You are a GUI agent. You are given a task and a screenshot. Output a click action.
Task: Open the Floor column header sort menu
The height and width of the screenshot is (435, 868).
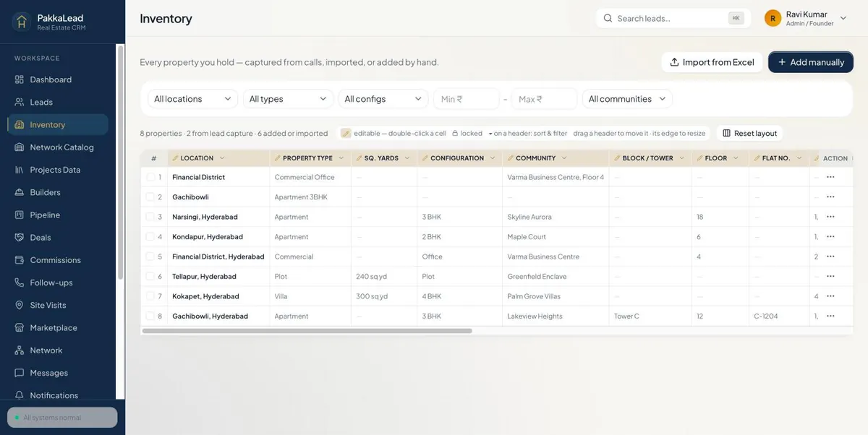[x=736, y=158]
